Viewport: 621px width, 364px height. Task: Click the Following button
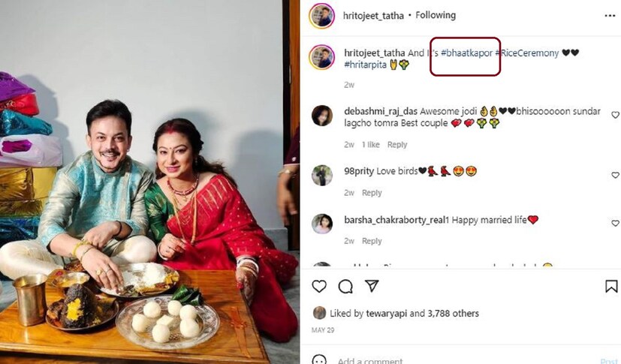pyautogui.click(x=436, y=15)
